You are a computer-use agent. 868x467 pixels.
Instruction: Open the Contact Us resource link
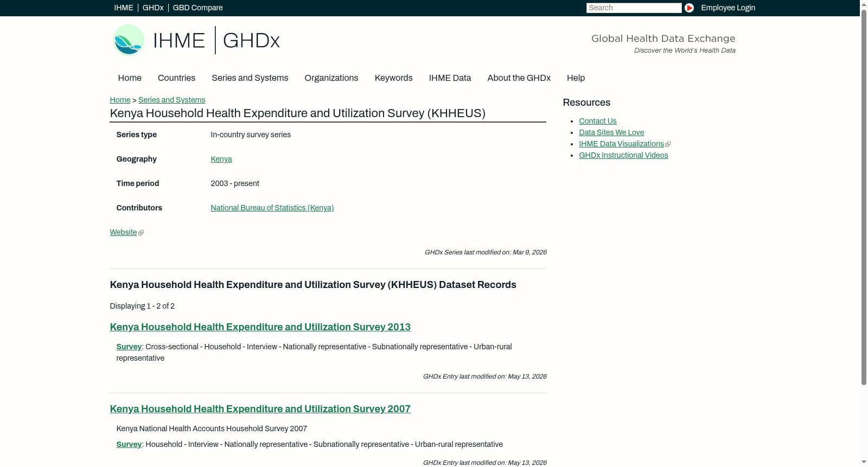pyautogui.click(x=598, y=121)
